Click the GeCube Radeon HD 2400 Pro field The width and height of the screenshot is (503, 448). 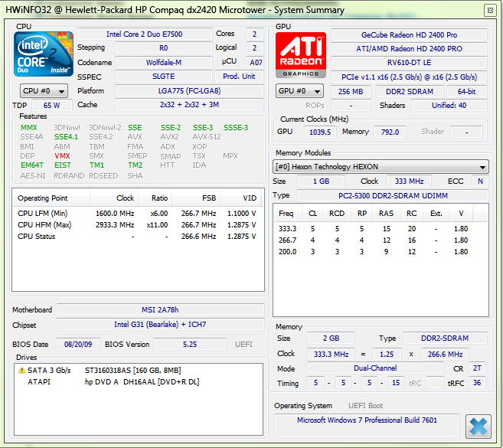[409, 35]
